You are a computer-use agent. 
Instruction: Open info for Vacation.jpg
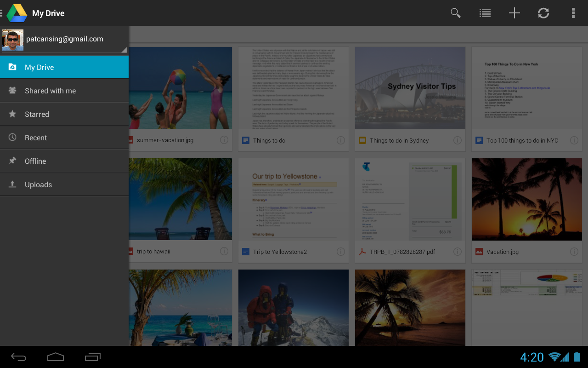[x=574, y=251]
